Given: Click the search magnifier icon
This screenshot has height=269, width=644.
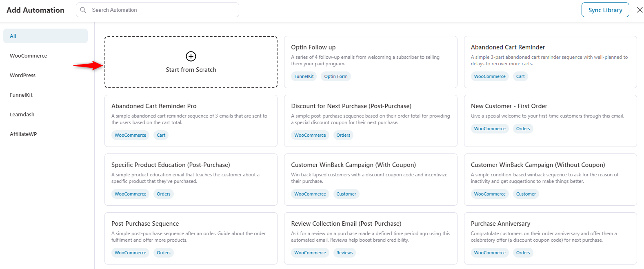Looking at the screenshot, I should coord(83,10).
